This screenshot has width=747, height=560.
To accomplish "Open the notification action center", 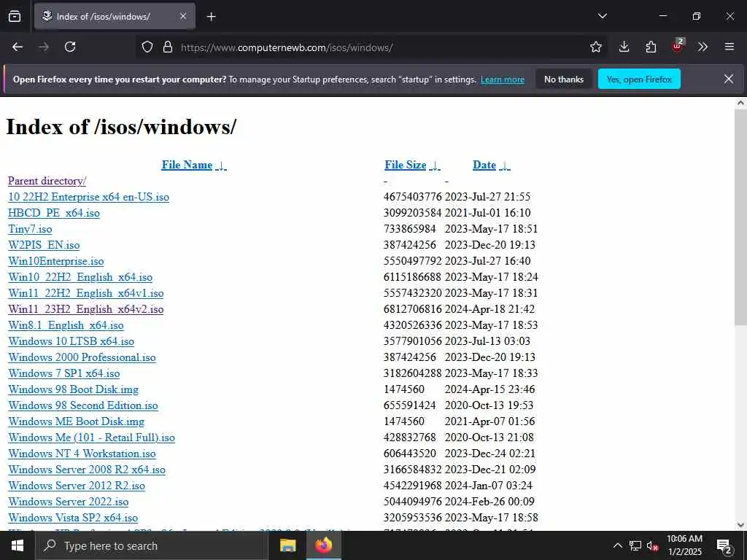I will pyautogui.click(x=724, y=545).
